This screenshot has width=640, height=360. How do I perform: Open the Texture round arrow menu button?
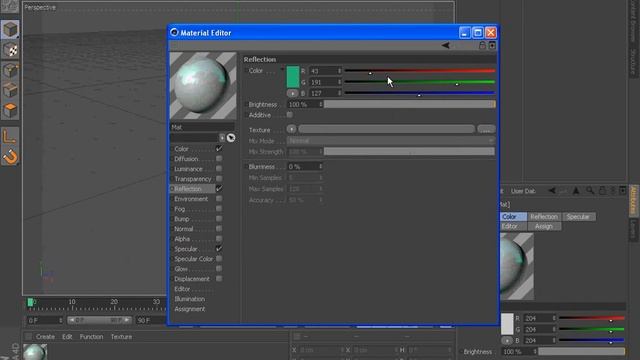point(291,129)
